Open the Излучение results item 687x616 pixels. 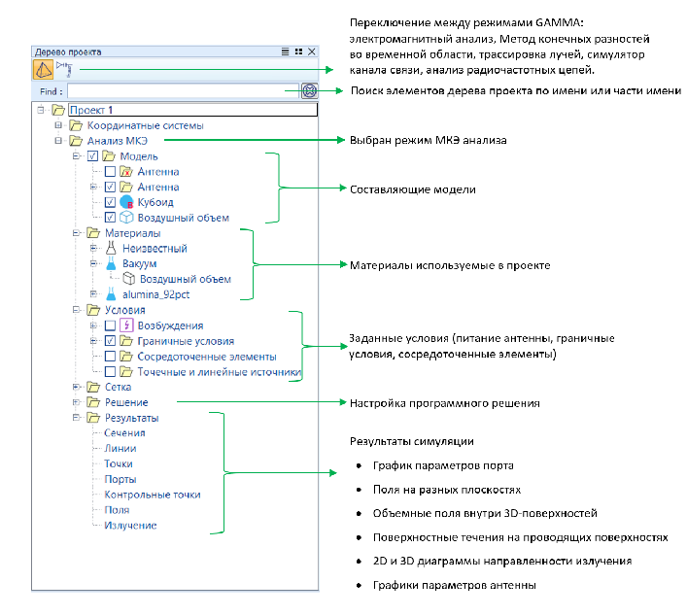point(129,526)
